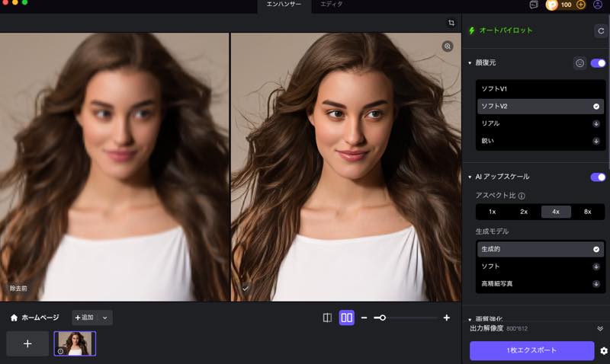Click the magnifier zoom icon on the enhanced image

tap(448, 46)
